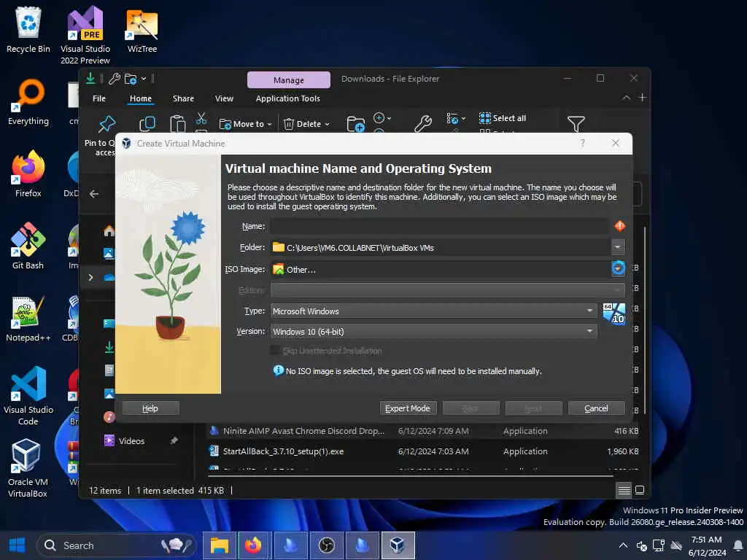Image resolution: width=747 pixels, height=560 pixels.
Task: Click the New folder icon in ribbon
Action: click(355, 124)
